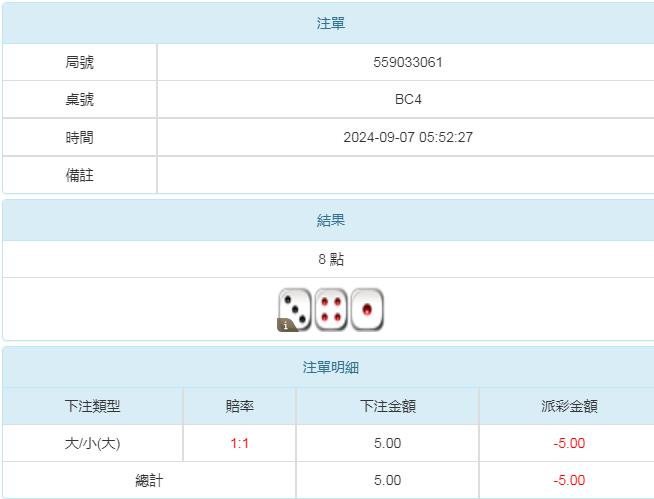Click the 下注金額 column header
This screenshot has height=499, width=654.
(387, 406)
